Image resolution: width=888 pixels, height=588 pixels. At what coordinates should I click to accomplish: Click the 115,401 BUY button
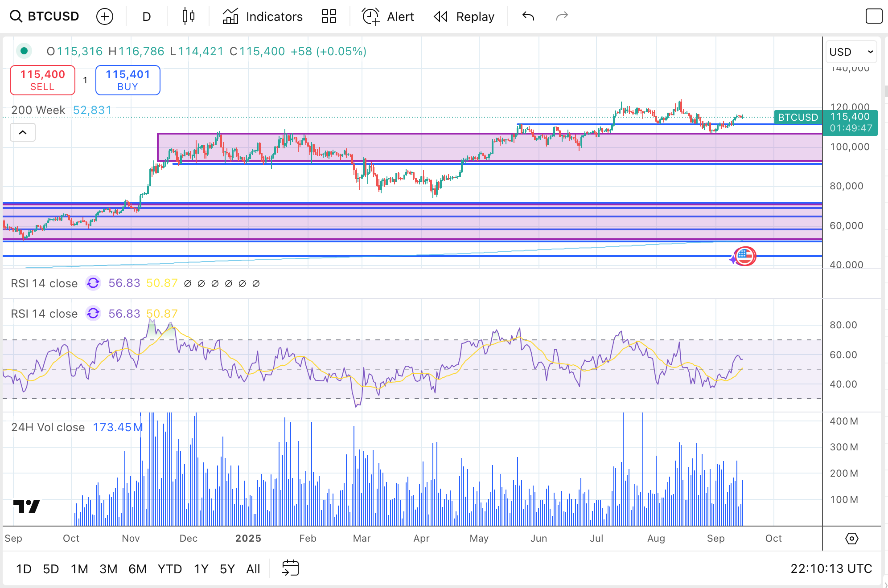(127, 80)
